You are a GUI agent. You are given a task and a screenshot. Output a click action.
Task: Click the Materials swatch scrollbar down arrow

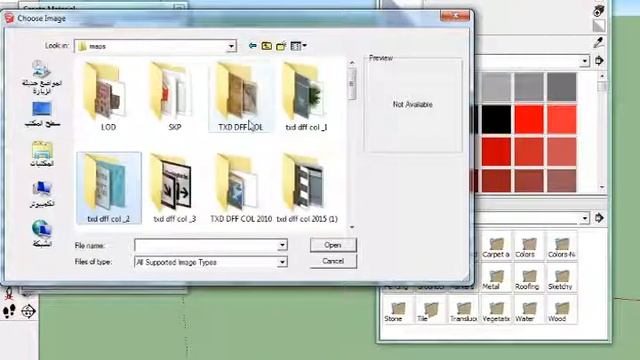602,187
